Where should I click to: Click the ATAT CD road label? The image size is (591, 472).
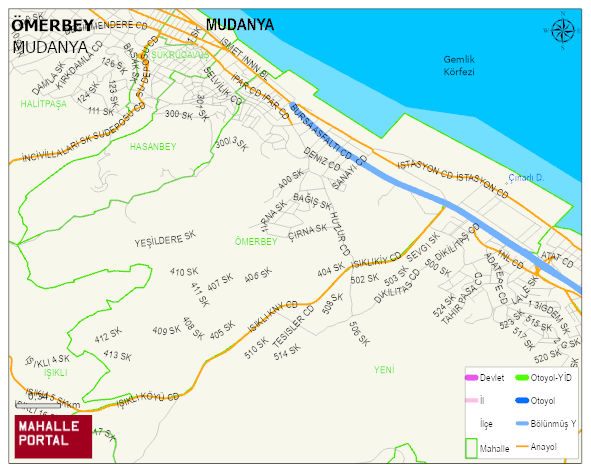coord(557,259)
